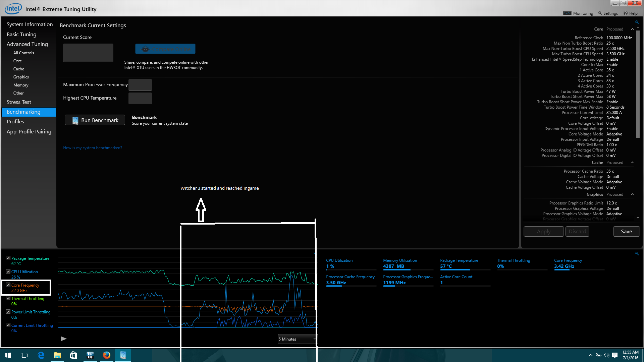
Task: Launch Microsoft Edge from taskbar
Action: coord(41,355)
